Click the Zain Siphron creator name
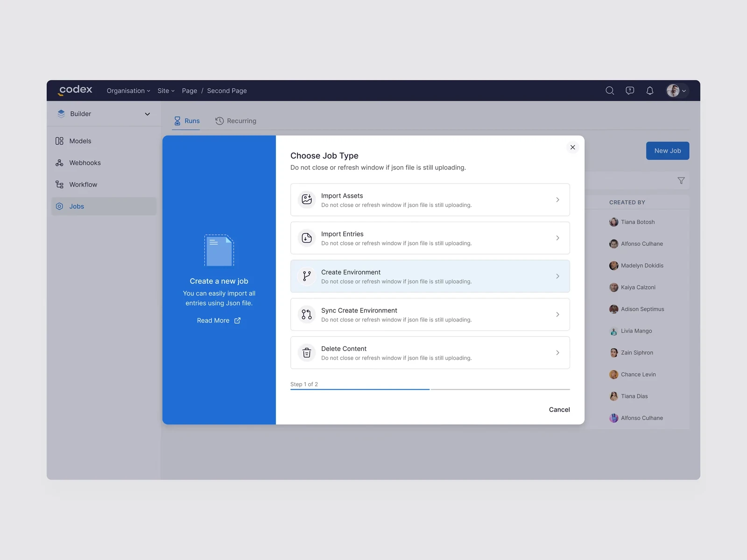 (637, 353)
